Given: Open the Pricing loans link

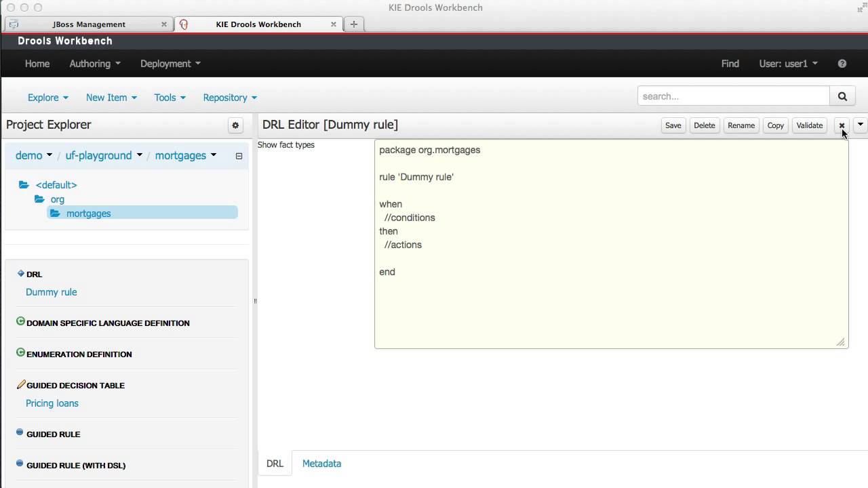Looking at the screenshot, I should [52, 403].
